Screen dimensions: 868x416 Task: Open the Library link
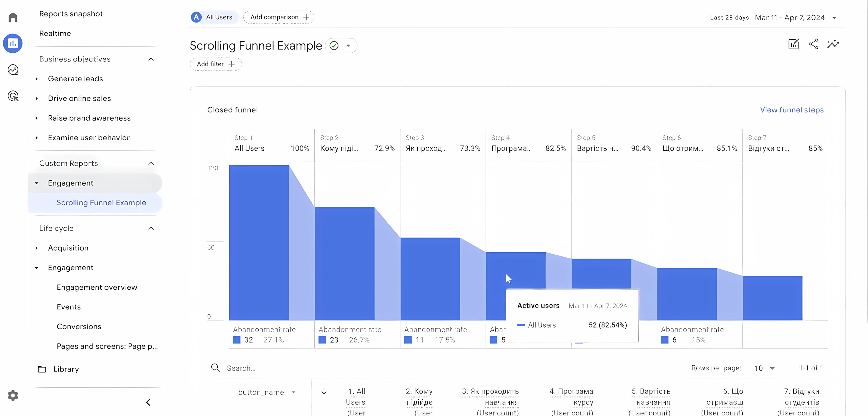click(x=66, y=369)
